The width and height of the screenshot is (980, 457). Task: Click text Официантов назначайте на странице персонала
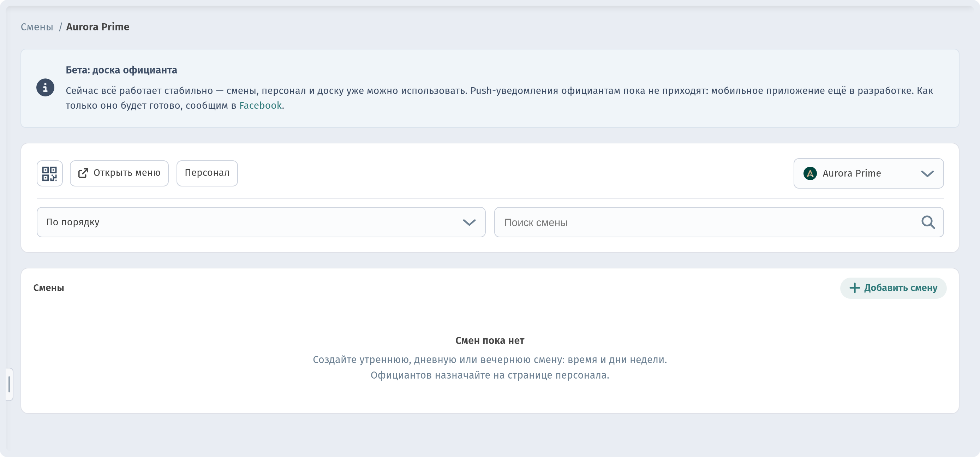(x=490, y=375)
